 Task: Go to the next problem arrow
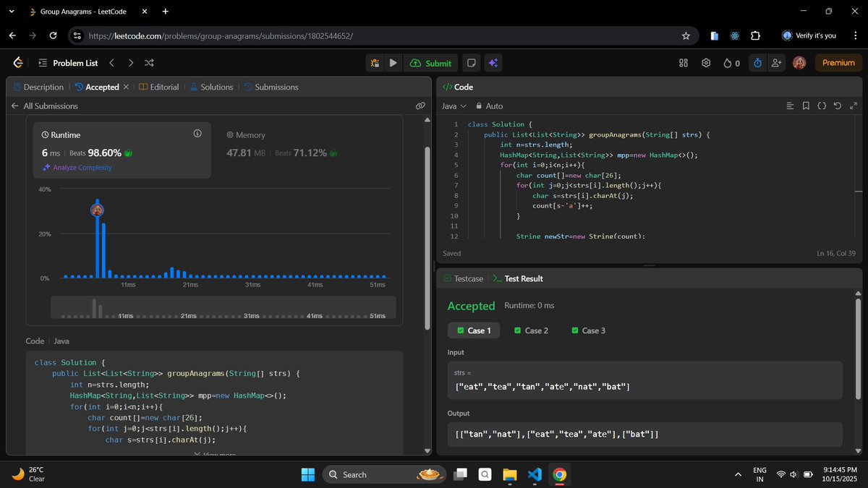[x=130, y=63]
